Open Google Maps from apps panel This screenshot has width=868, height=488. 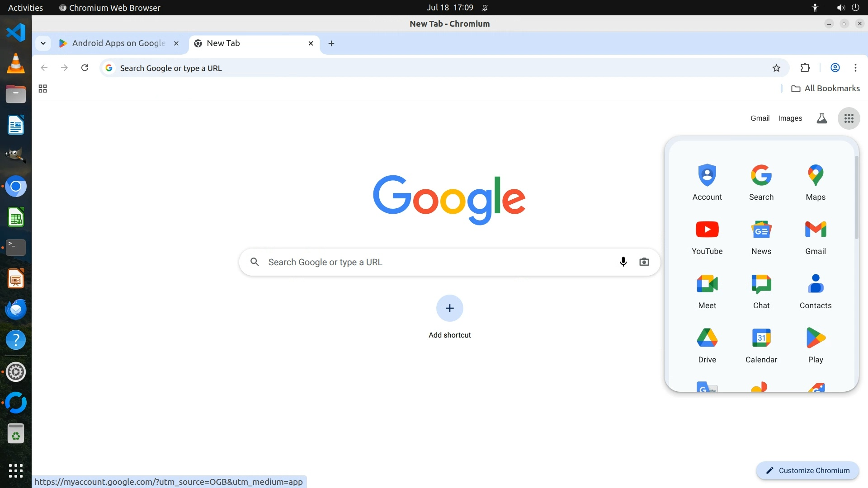pos(815,182)
